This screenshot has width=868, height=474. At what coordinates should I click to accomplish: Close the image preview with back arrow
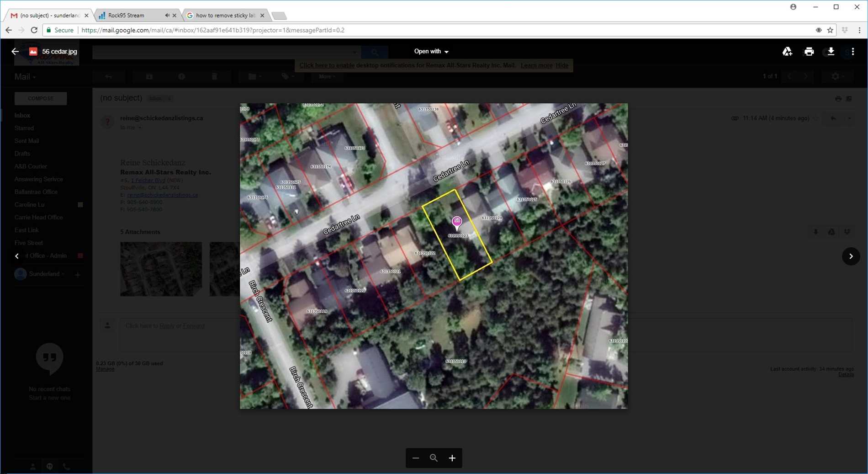click(15, 51)
